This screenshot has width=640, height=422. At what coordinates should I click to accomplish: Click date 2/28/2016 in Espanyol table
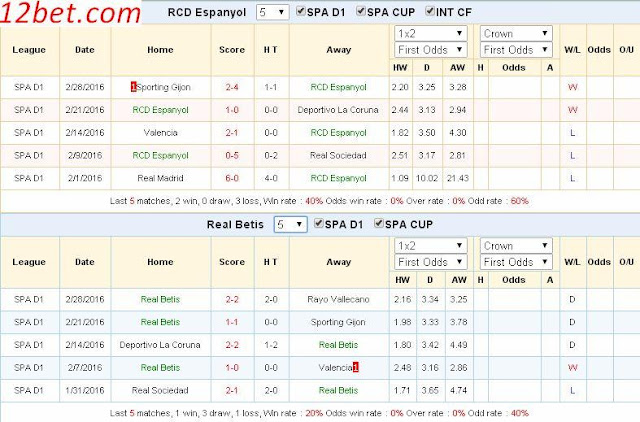(84, 87)
